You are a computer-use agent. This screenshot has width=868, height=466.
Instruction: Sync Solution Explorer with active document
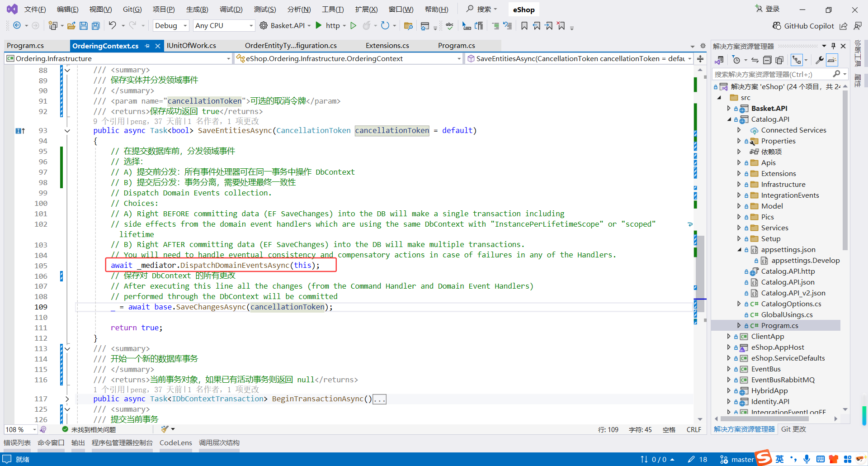pos(755,60)
